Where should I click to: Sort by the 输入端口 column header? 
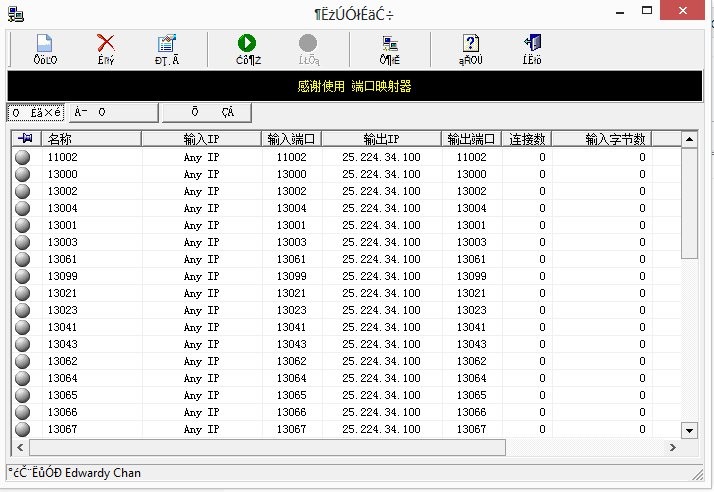pos(292,138)
